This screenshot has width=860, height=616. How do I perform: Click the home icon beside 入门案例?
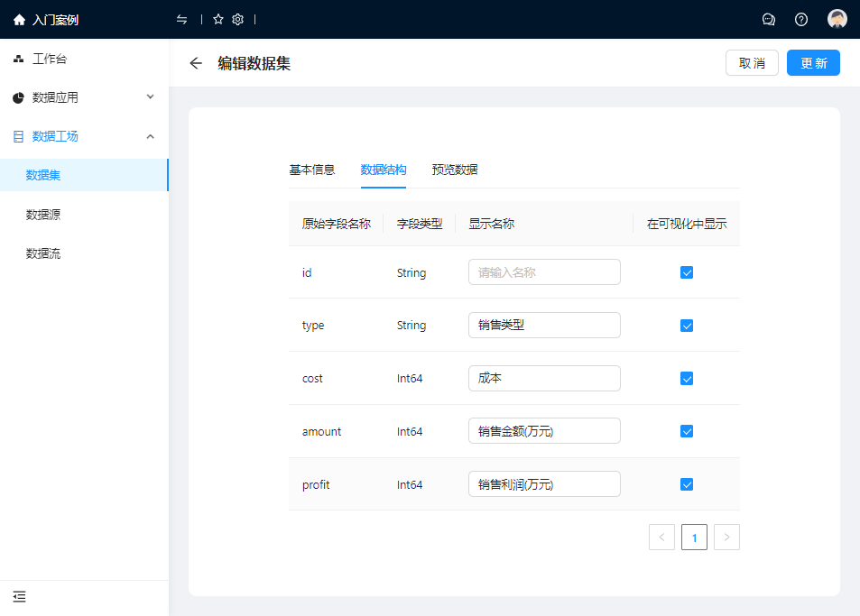click(x=19, y=20)
